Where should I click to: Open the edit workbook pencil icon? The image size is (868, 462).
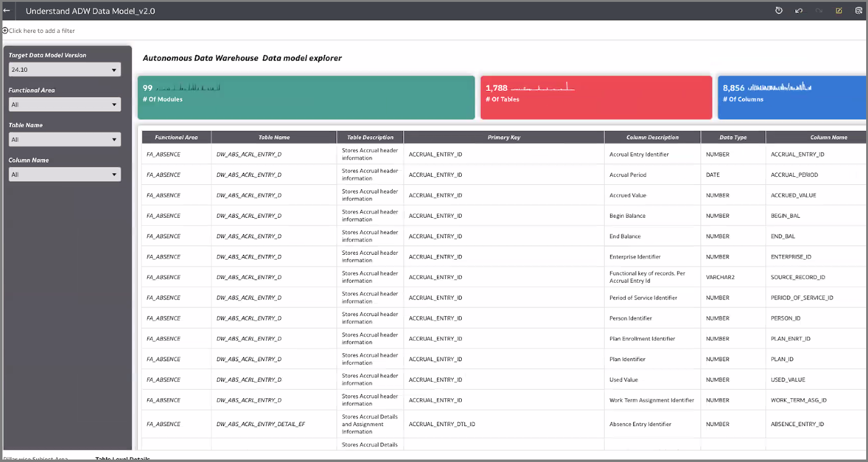point(839,11)
